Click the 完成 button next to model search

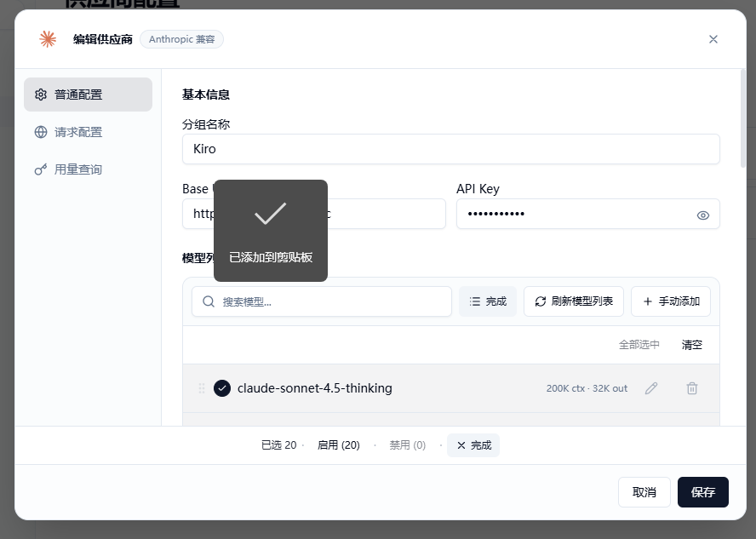click(488, 301)
